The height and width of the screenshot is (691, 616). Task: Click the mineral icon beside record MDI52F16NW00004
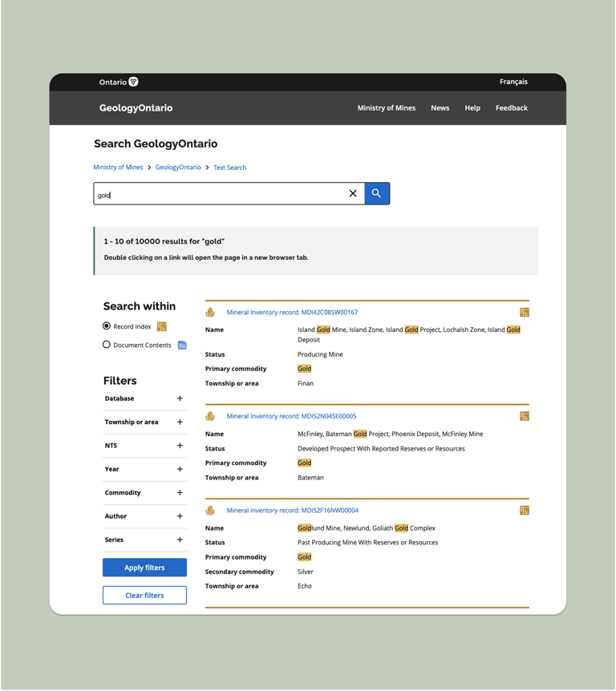click(210, 511)
